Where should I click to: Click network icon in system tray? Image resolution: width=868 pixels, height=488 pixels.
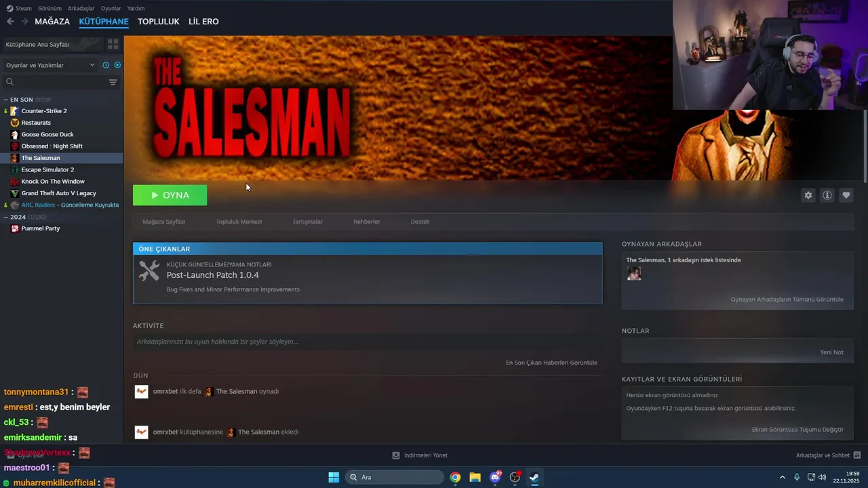pos(810,477)
